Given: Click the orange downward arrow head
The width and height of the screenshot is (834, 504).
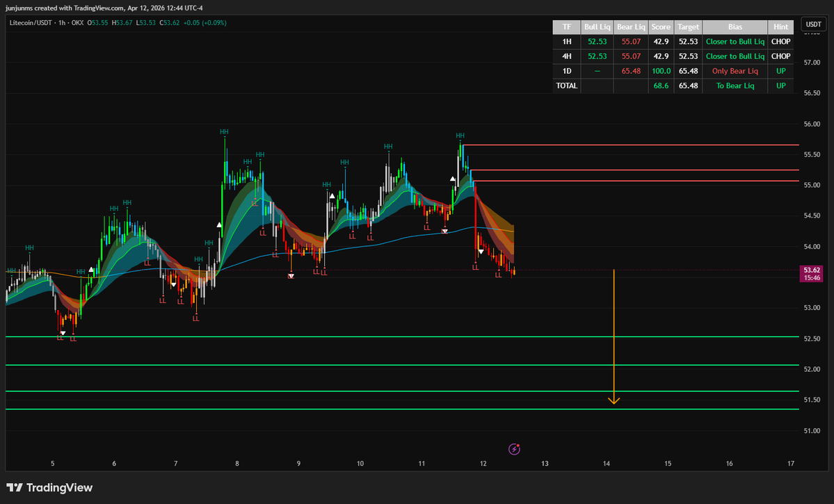Looking at the screenshot, I should pyautogui.click(x=614, y=400).
